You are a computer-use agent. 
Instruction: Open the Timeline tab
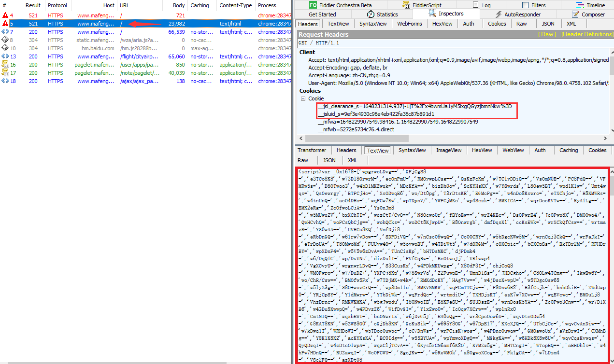[595, 5]
